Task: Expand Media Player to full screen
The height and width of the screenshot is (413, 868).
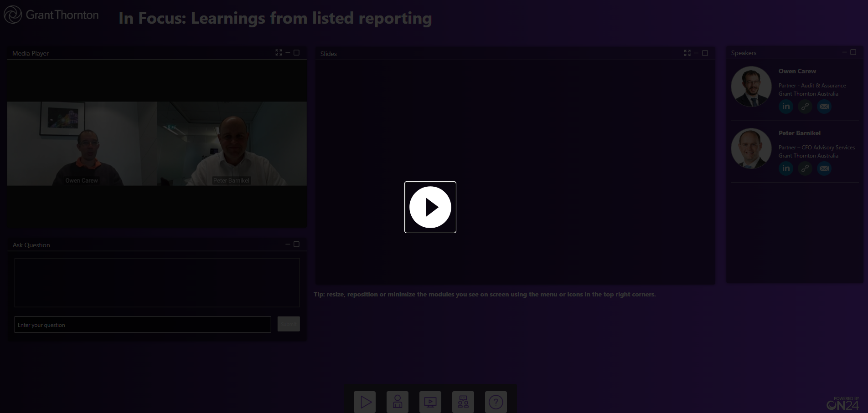Action: coord(279,53)
